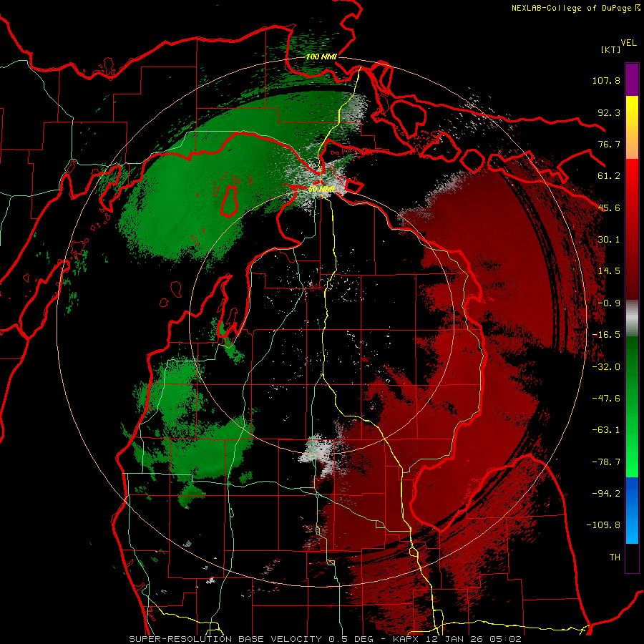This screenshot has width=644, height=644.
Task: Select the 92.3 legend value
Action: coord(609,112)
